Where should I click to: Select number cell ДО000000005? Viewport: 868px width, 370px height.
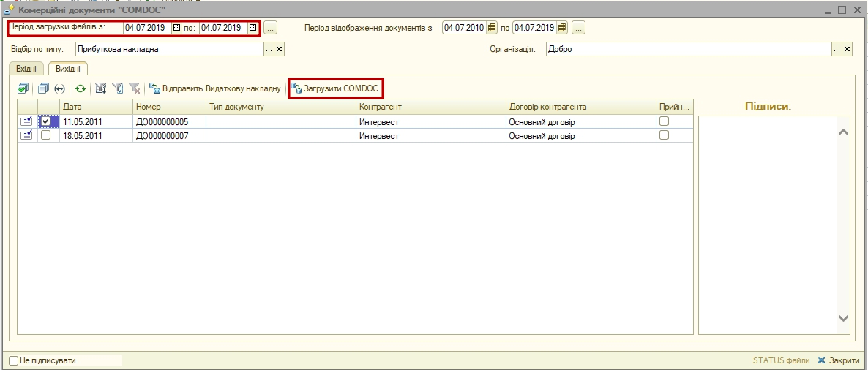(x=169, y=121)
